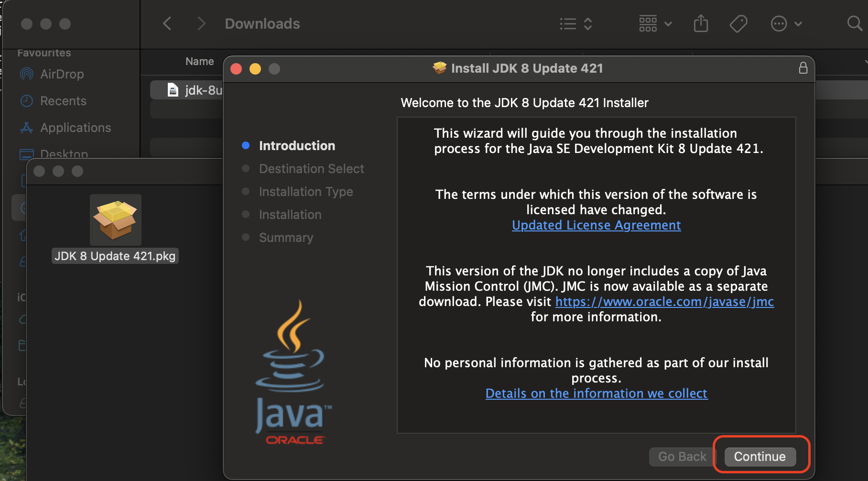Open the more actions ellipsis dropdown

pos(786,23)
